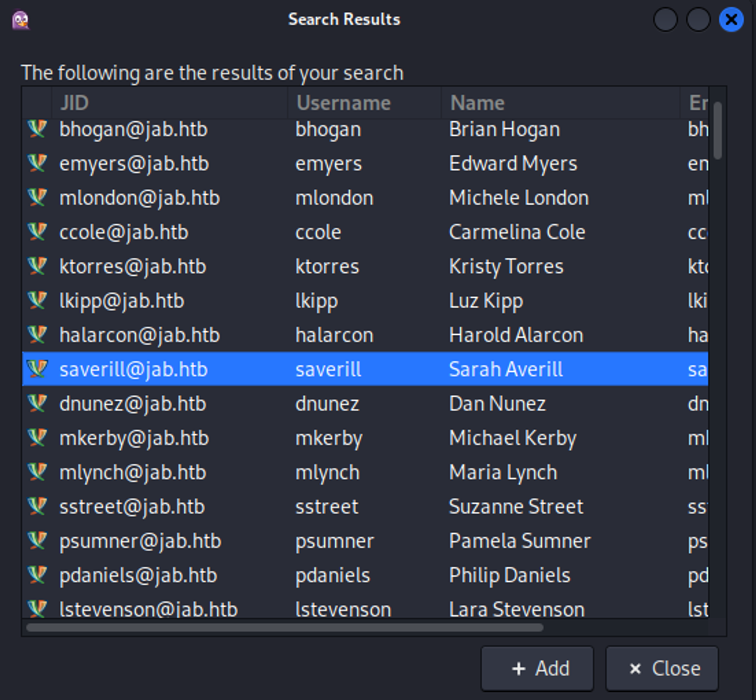Click the XMPP icon beside dnunez@jab.htb
Image resolution: width=756 pixels, height=700 pixels.
pos(37,403)
